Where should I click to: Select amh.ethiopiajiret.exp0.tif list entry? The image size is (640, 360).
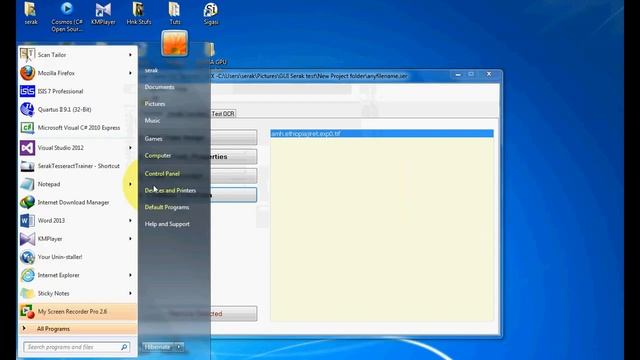382,133
